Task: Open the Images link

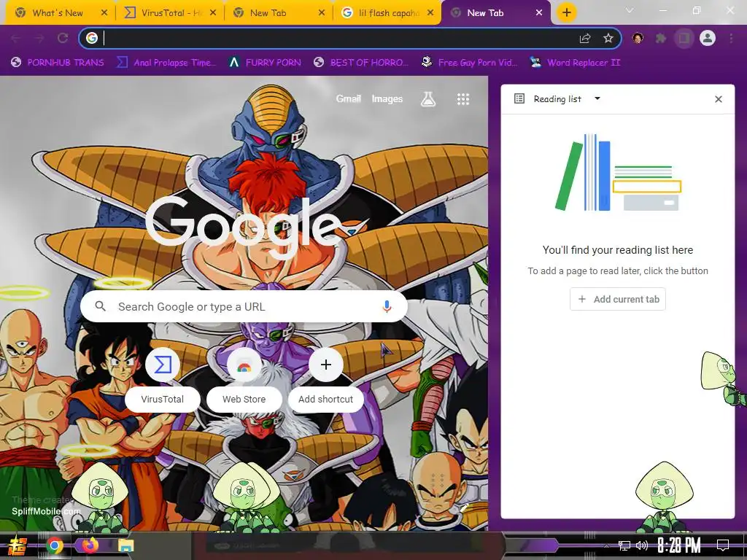Action: [387, 98]
